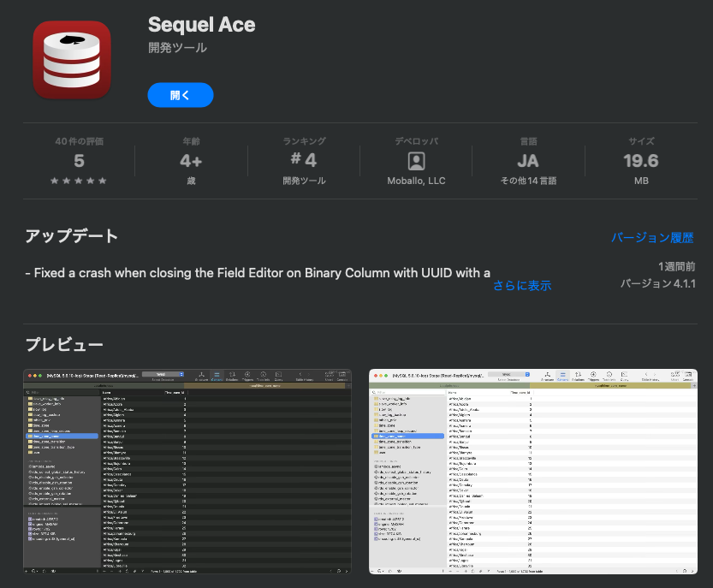Click the Query editor toolbar icon

coord(278,374)
